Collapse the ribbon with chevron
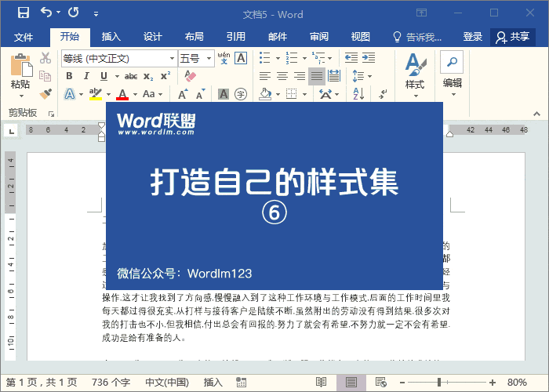The image size is (549, 392). 536,114
